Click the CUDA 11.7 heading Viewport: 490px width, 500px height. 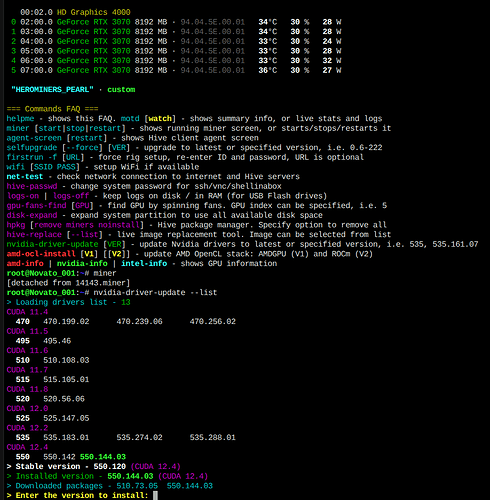(27, 370)
